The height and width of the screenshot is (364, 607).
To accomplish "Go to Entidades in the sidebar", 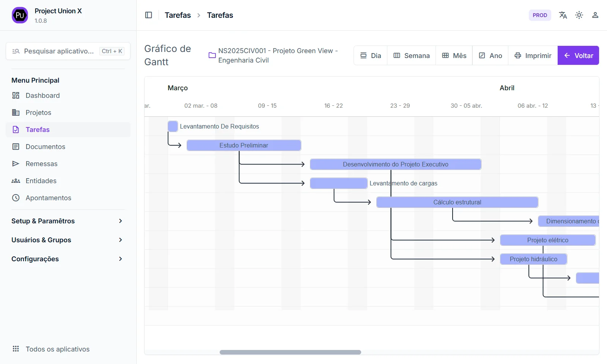I will coord(41,181).
